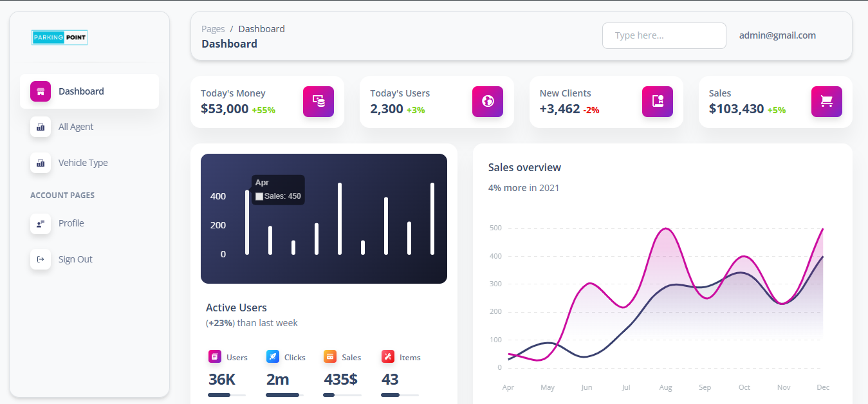Click the Users icon under Active Users
The height and width of the screenshot is (404, 868).
click(x=215, y=356)
